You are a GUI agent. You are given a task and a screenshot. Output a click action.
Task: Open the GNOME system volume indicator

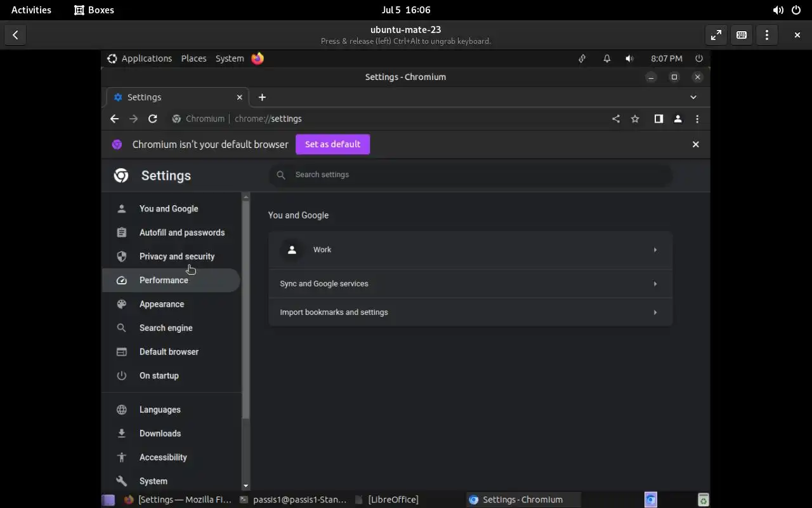pos(778,10)
